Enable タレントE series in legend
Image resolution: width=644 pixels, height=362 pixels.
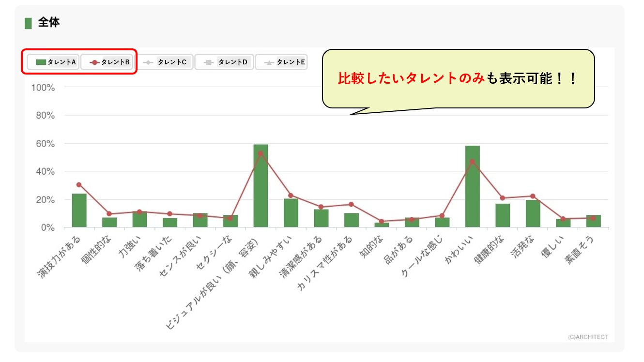pyautogui.click(x=281, y=62)
